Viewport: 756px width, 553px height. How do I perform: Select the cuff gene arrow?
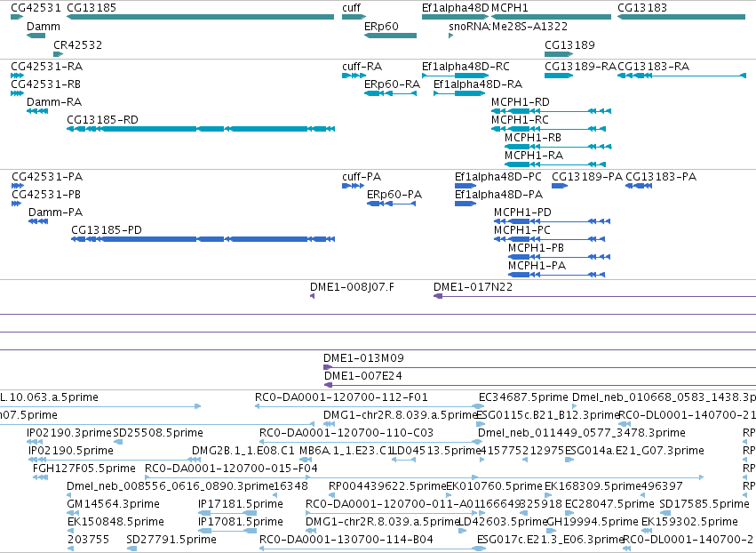pyautogui.click(x=354, y=17)
